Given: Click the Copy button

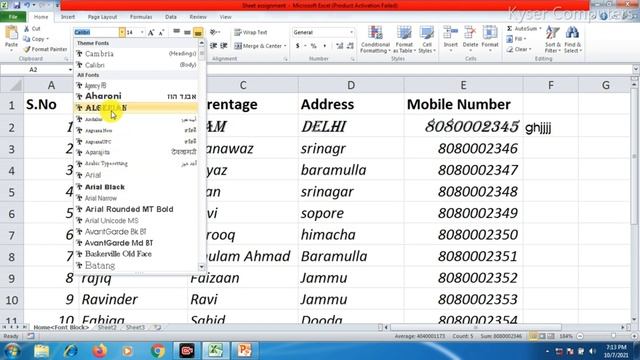Looking at the screenshot, I should tap(36, 39).
